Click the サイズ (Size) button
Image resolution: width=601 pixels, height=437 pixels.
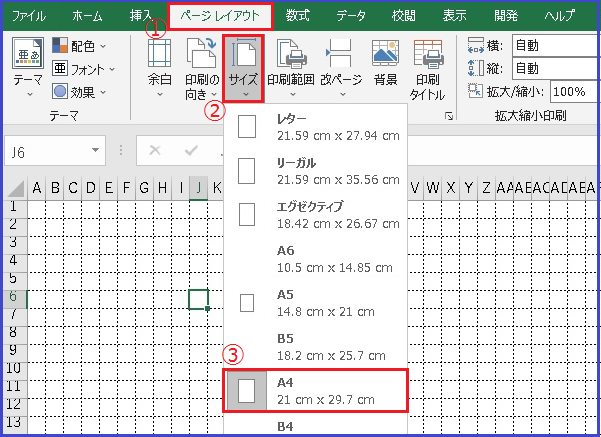[243, 68]
